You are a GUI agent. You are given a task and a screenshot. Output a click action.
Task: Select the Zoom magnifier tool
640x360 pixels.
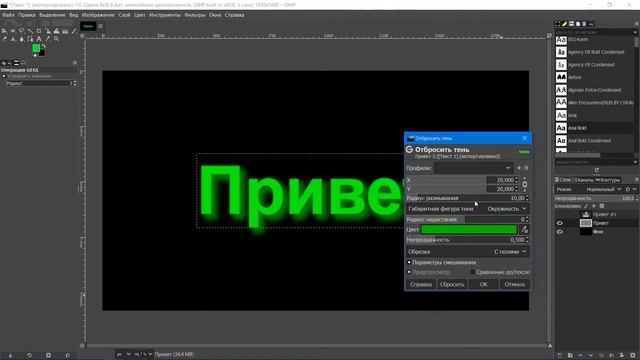tap(56, 39)
